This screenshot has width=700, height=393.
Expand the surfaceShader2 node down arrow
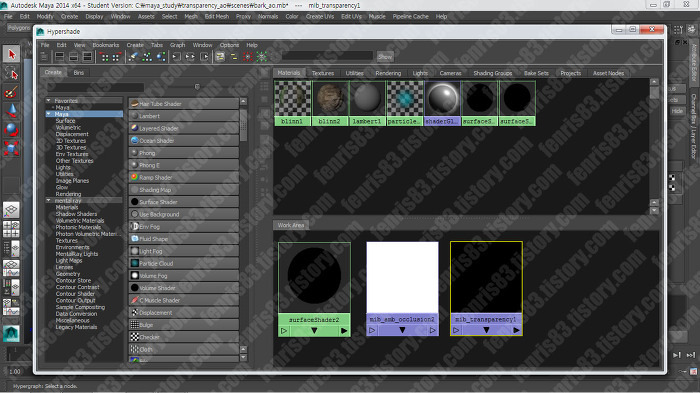[x=314, y=330]
